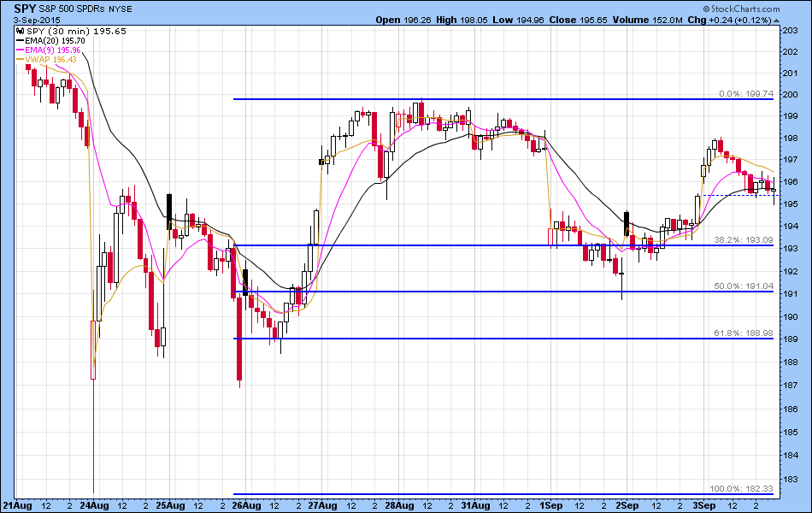The image size is (812, 513).
Task: Click the 200 price label on the y-axis
Action: click(x=791, y=94)
